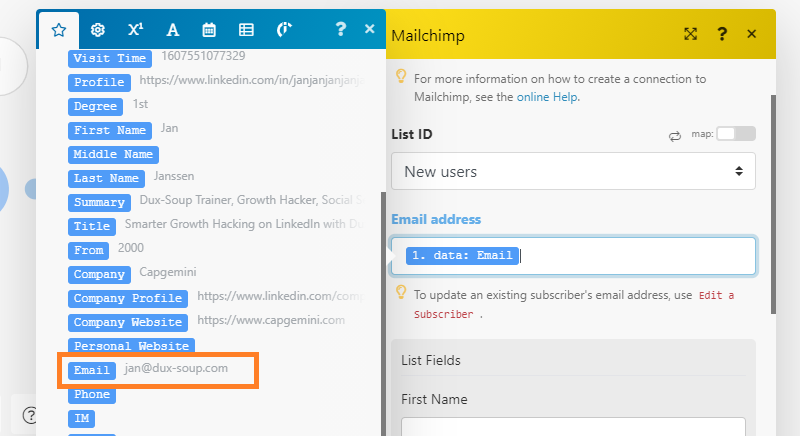Open the date and calendar functions tab
Image resolution: width=800 pixels, height=436 pixels.
click(209, 30)
